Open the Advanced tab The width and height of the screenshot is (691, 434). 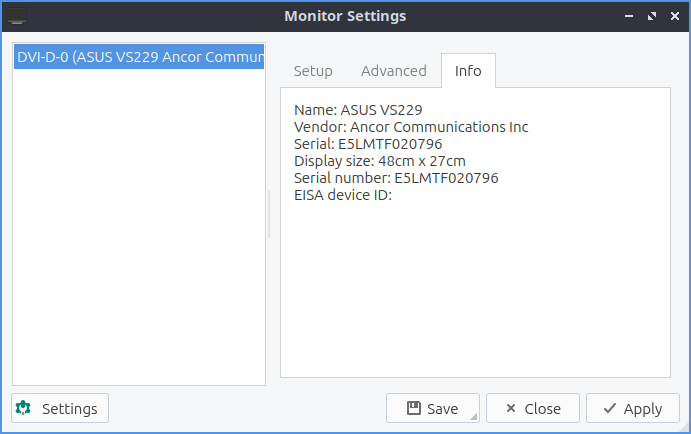tap(394, 71)
